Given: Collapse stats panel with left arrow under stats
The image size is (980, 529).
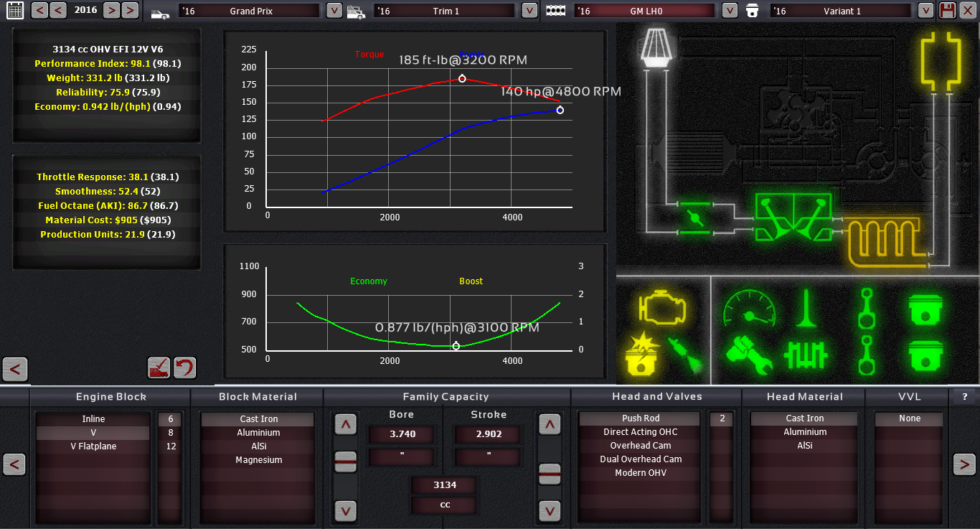Looking at the screenshot, I should 15,370.
